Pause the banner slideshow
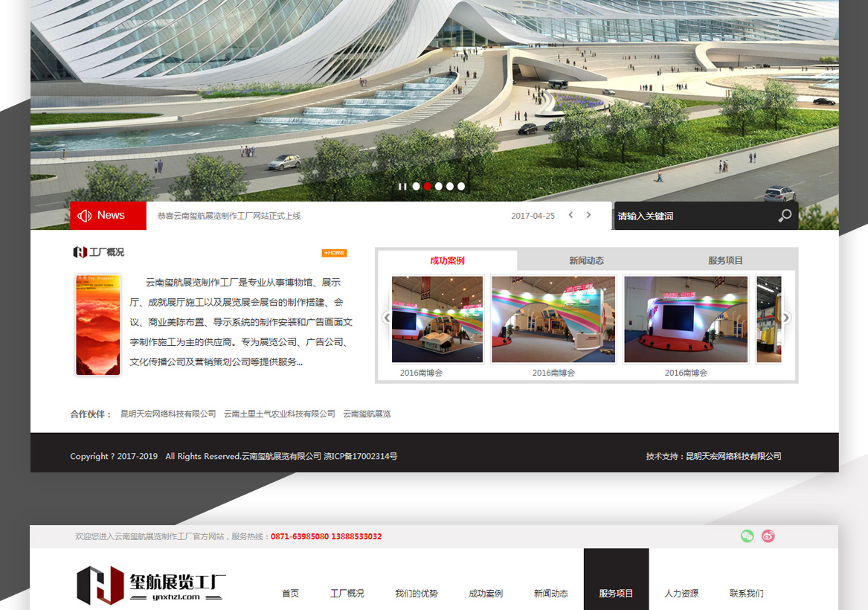868x610 pixels. [x=402, y=187]
